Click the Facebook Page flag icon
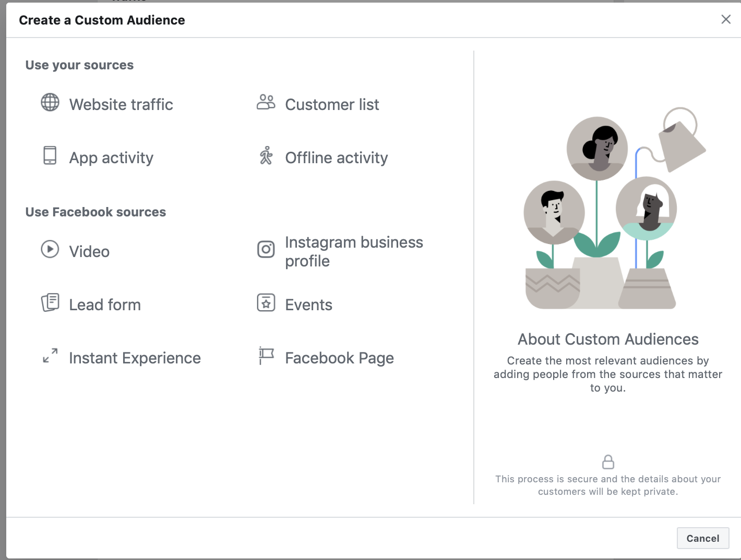 click(x=266, y=356)
